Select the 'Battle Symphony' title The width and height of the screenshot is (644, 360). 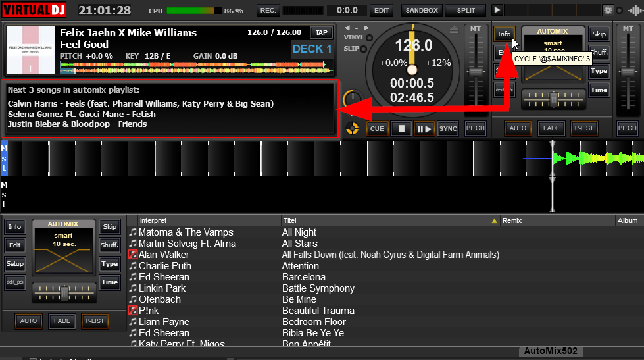click(318, 288)
